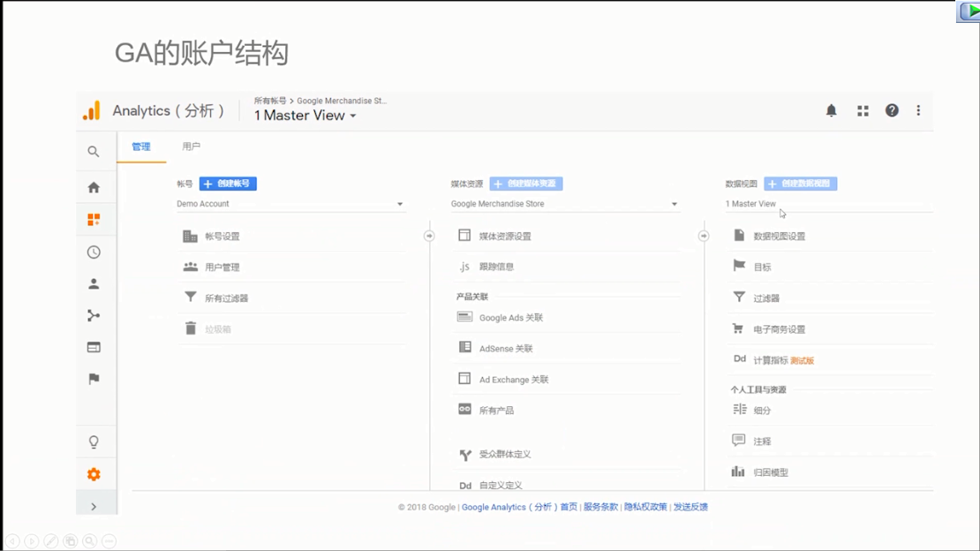Click the 所有帐号 breadcrumb
The width and height of the screenshot is (980, 551).
pyautogui.click(x=270, y=101)
